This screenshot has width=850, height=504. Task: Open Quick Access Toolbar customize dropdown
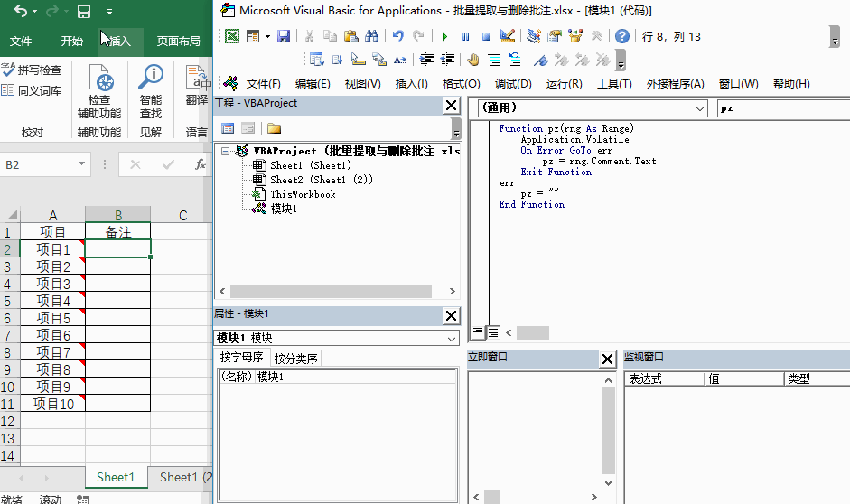[109, 12]
